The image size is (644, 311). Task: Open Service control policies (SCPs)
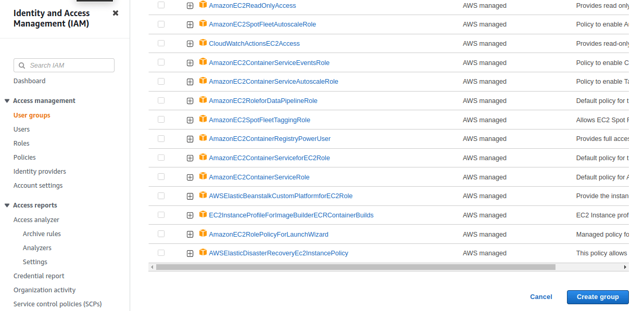point(57,304)
